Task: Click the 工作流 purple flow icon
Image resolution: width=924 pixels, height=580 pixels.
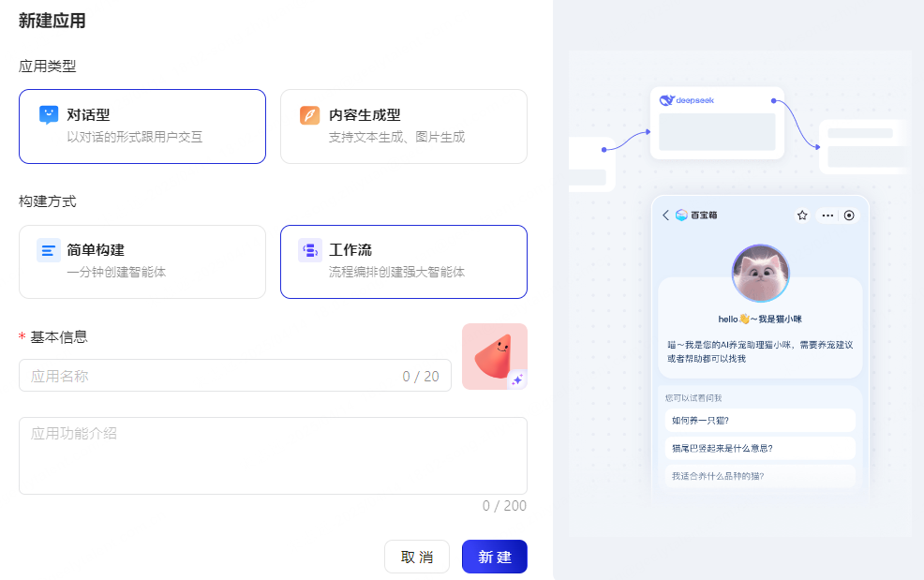Action: (x=310, y=250)
